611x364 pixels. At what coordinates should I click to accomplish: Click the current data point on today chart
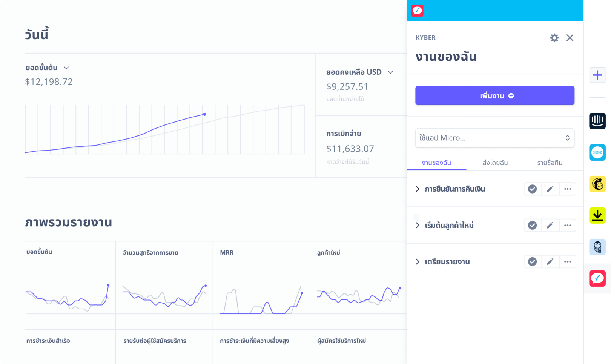coord(204,114)
